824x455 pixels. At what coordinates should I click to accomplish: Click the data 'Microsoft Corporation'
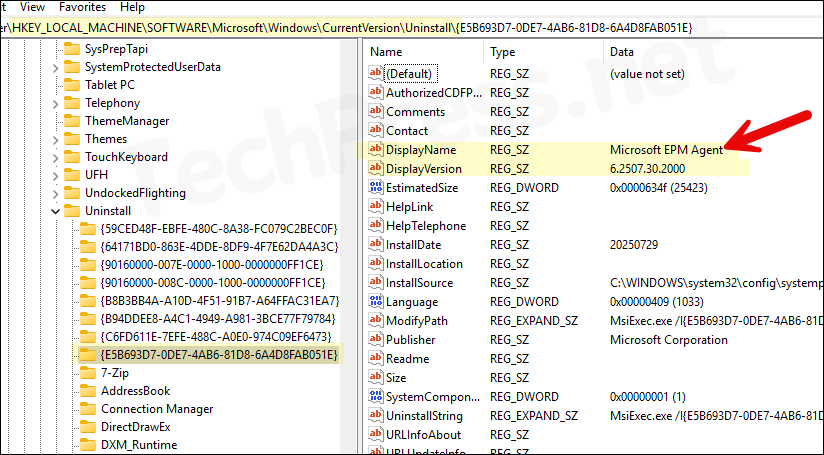point(668,340)
